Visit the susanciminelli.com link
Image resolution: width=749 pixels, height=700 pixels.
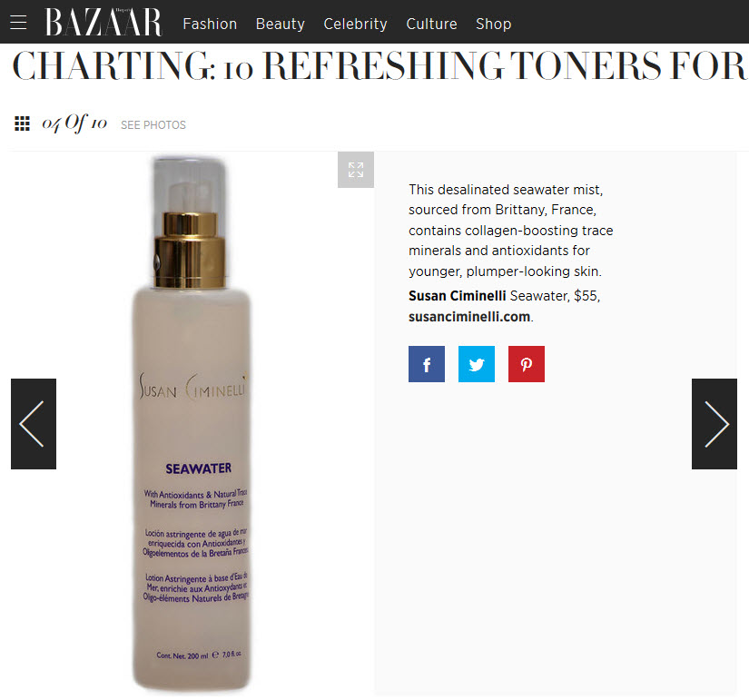[x=469, y=317]
